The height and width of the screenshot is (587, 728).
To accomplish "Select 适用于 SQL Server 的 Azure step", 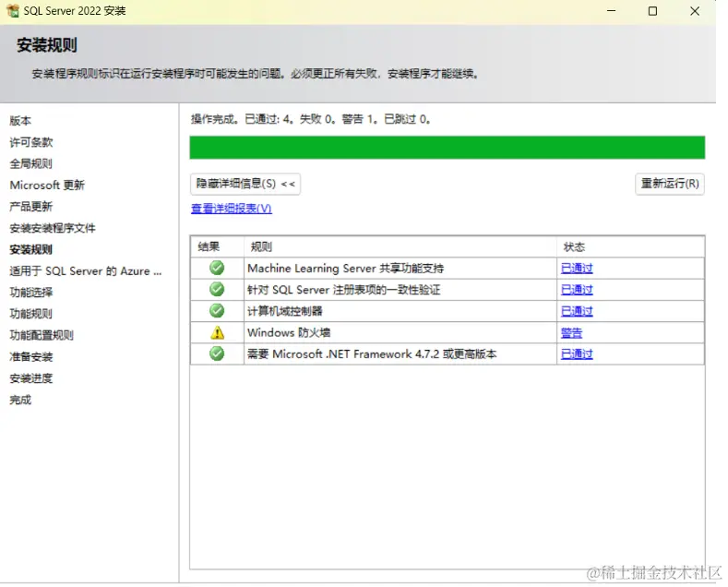I will pos(86,271).
